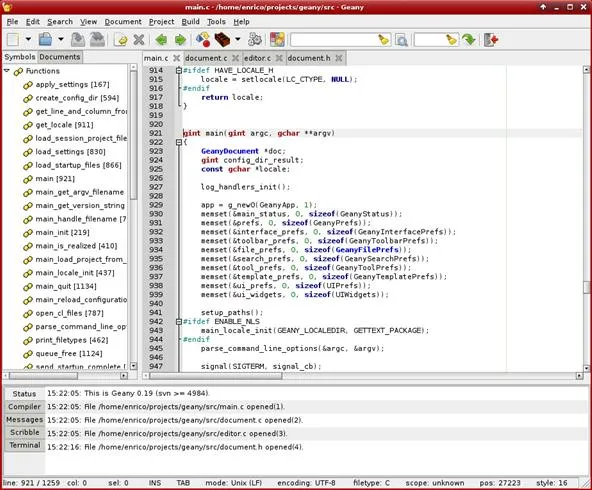
Task: Open the Search menu
Action: pyautogui.click(x=60, y=22)
